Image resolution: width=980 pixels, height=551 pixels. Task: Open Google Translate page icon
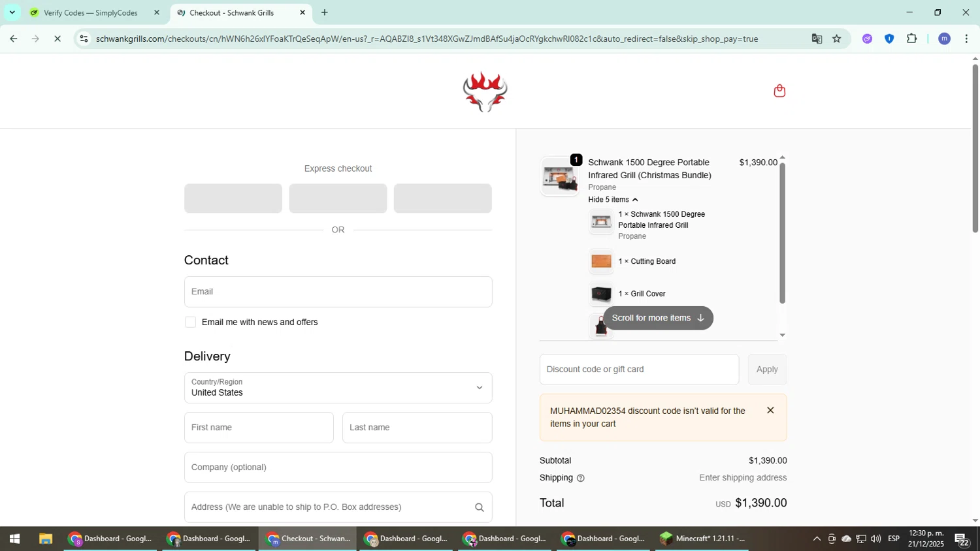point(817,39)
